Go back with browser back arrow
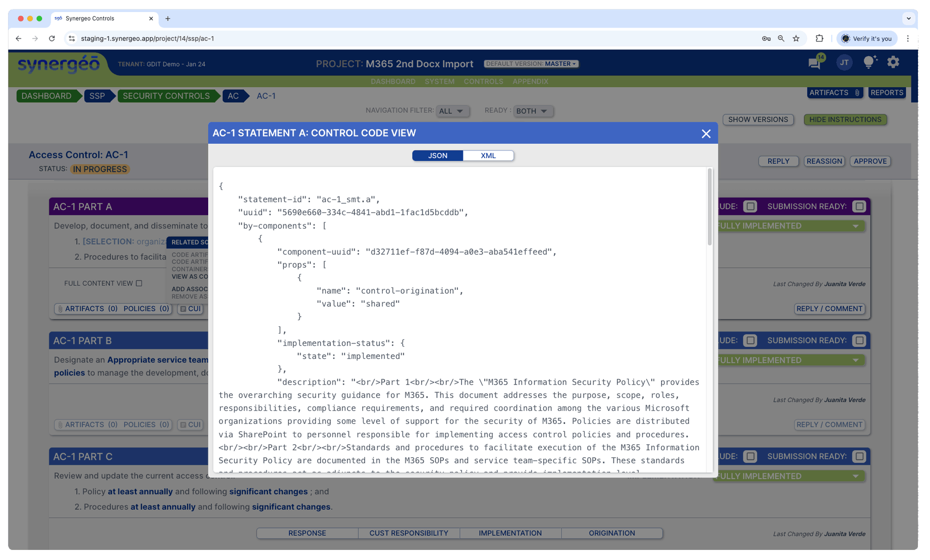Viewport: 930px width, 560px height. pyautogui.click(x=19, y=38)
